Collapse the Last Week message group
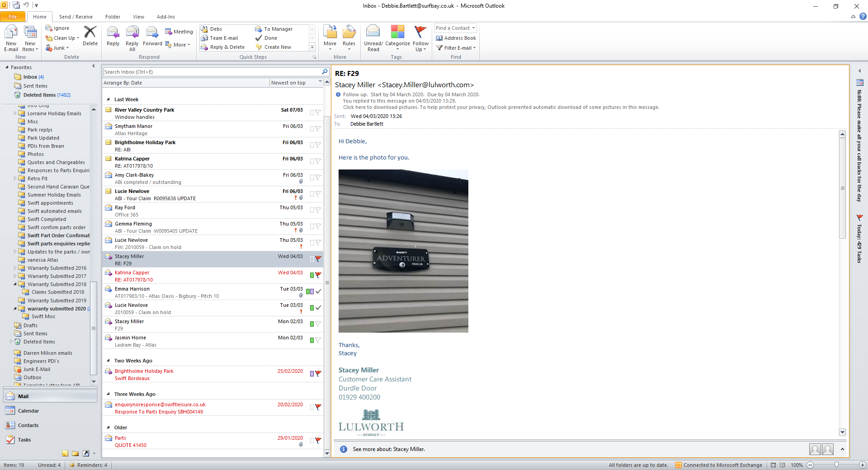This screenshot has height=470, width=868. point(108,99)
